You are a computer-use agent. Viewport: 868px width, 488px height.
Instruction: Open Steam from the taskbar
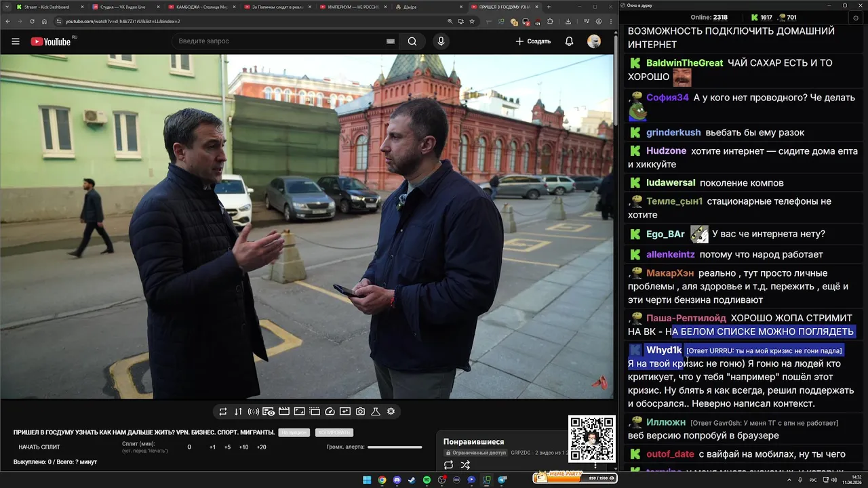click(x=412, y=480)
